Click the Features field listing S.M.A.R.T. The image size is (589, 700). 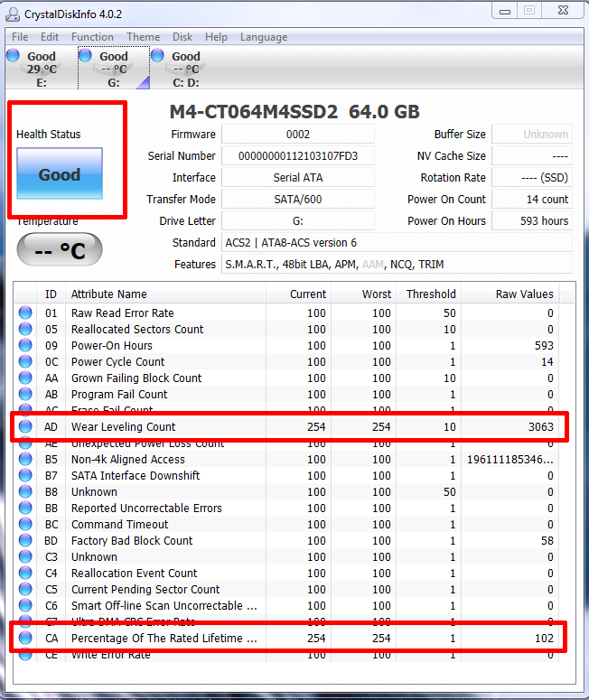(397, 265)
